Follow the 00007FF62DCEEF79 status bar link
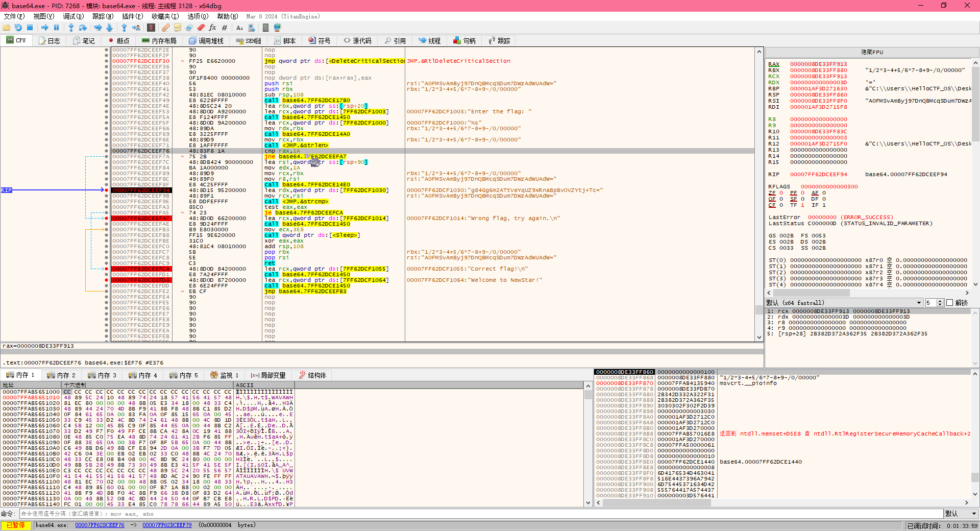Screen dimensions: 980x531 [167, 525]
